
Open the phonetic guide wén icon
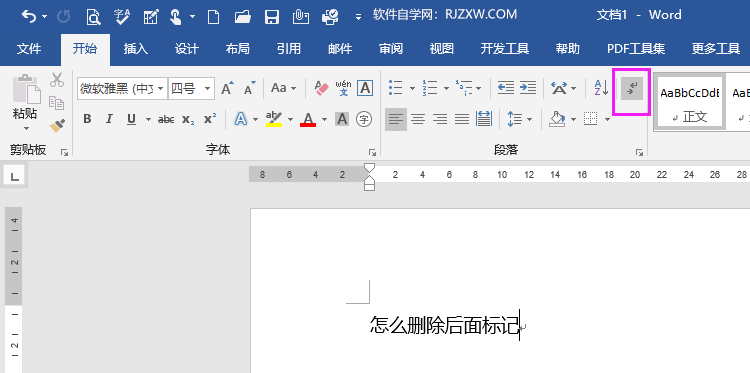click(x=343, y=88)
